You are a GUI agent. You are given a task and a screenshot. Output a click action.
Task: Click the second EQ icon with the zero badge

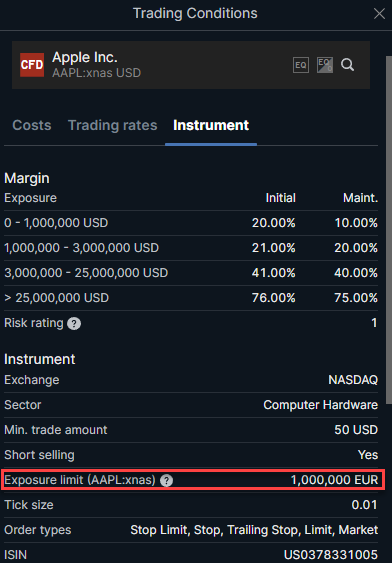(325, 65)
